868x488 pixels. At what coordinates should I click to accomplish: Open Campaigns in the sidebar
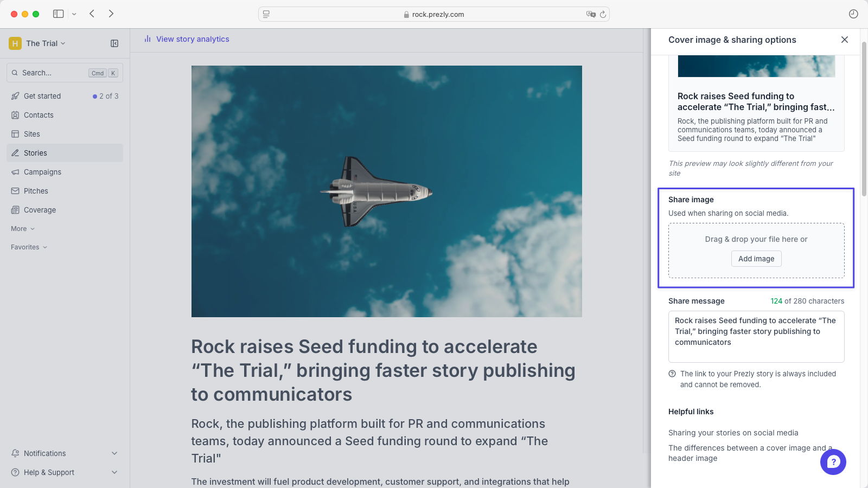(42, 172)
